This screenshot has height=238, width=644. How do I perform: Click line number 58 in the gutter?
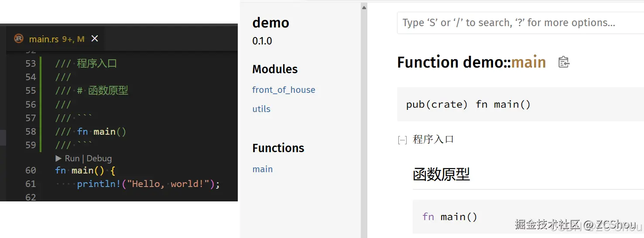(31, 131)
